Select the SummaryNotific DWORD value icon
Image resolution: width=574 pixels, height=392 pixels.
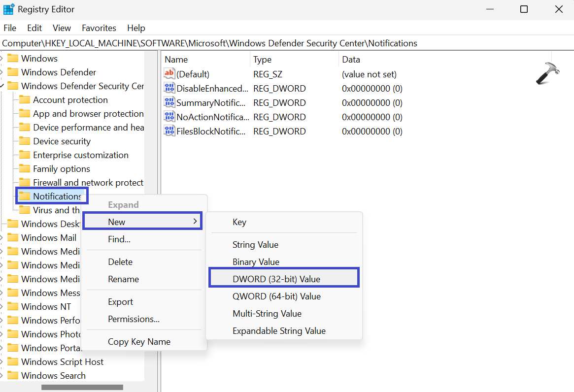[x=169, y=103]
